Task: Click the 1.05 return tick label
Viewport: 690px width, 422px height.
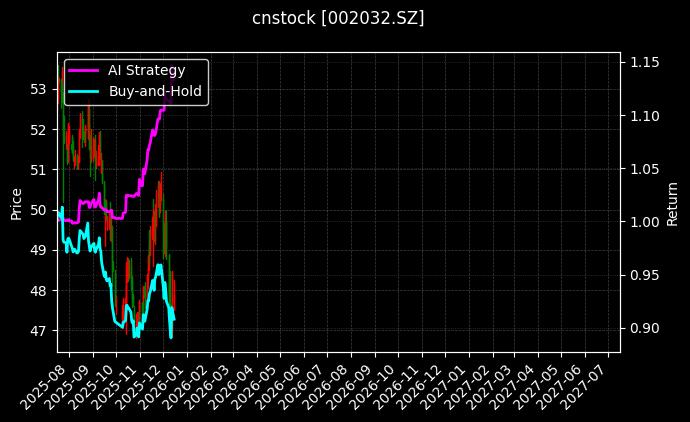Action: click(643, 169)
